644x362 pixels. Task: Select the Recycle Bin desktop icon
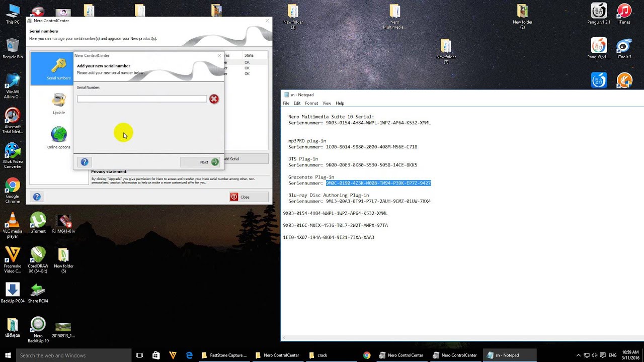pos(13,49)
